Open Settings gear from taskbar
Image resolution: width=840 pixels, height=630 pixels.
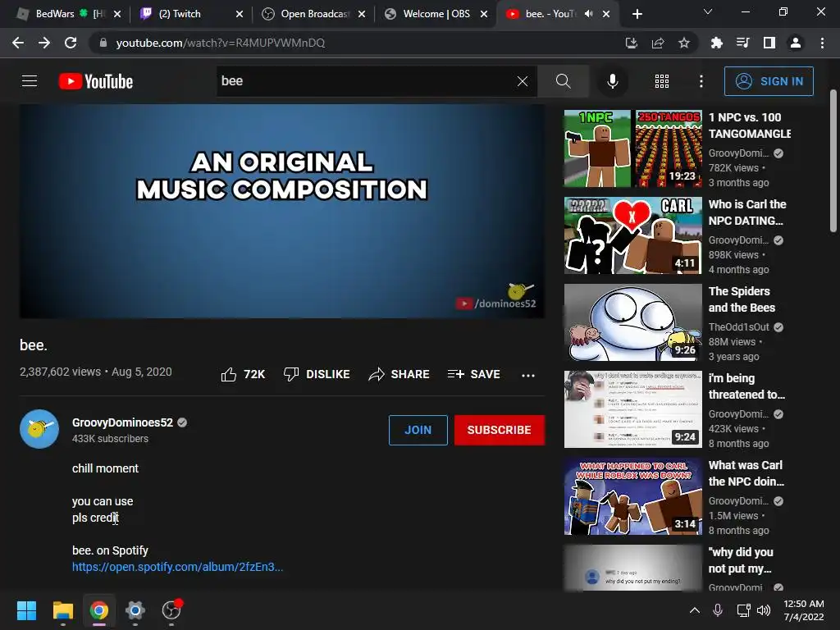[135, 610]
